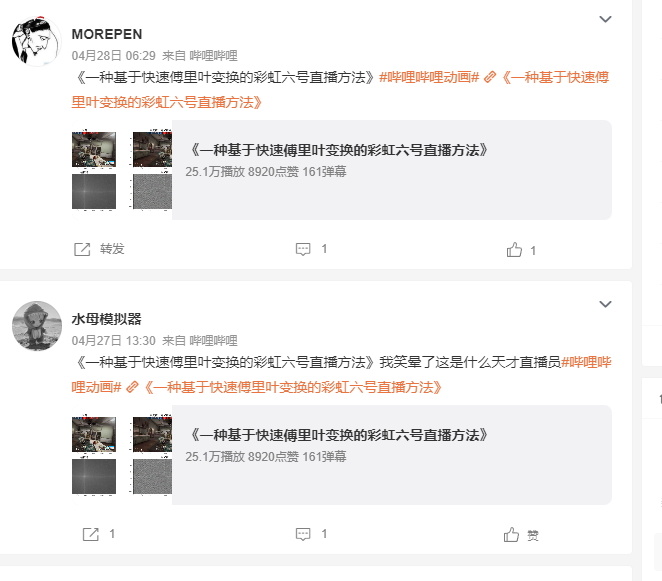
Task: Click the MOREPEN username
Action: [x=107, y=34]
